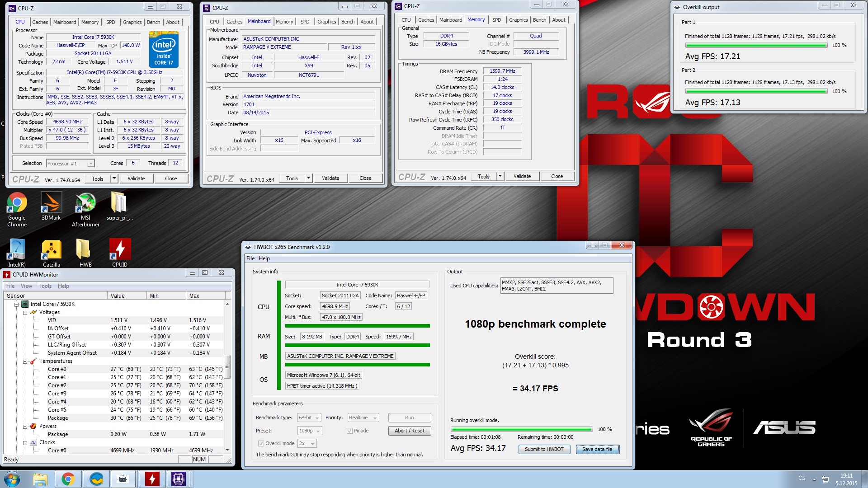Switch to Caches tab in CPU-Z CPU window

[x=40, y=22]
